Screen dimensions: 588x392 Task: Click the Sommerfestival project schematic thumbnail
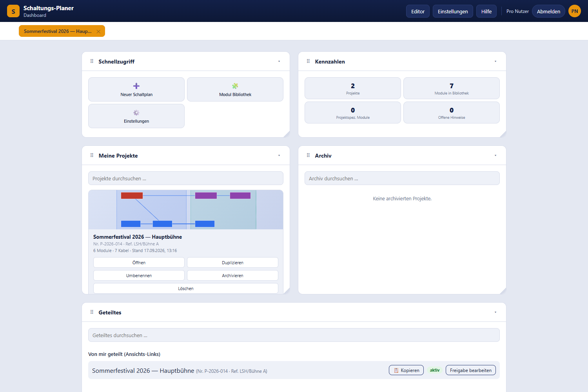pos(186,210)
